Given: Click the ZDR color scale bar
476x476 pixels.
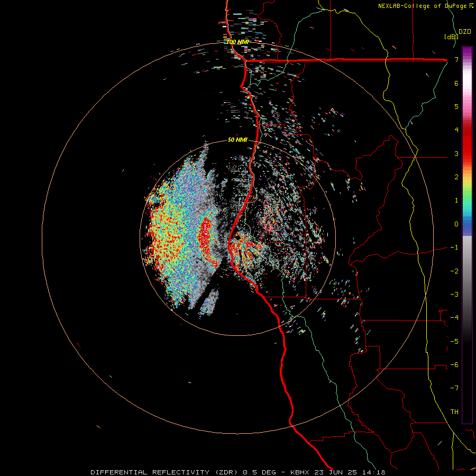Looking at the screenshot, I should point(467,235).
